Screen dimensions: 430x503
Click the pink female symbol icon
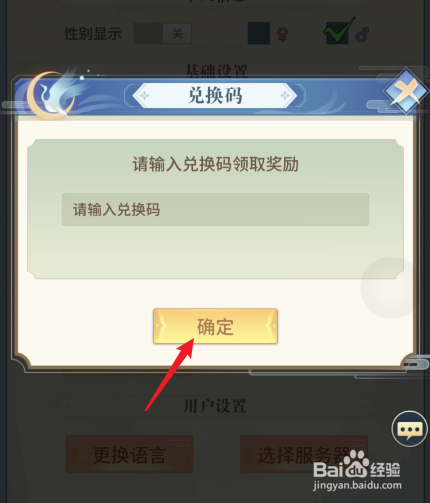point(282,34)
